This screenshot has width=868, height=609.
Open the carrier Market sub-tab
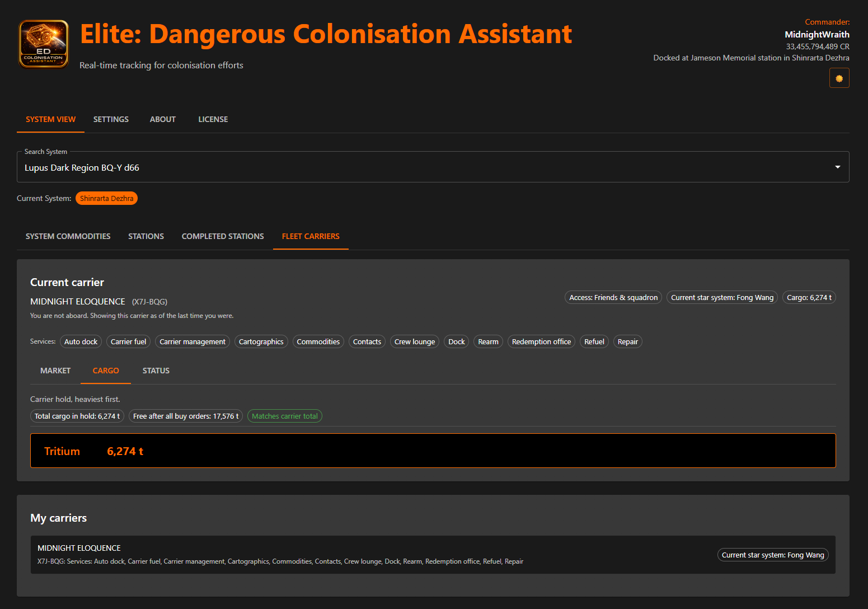click(55, 371)
